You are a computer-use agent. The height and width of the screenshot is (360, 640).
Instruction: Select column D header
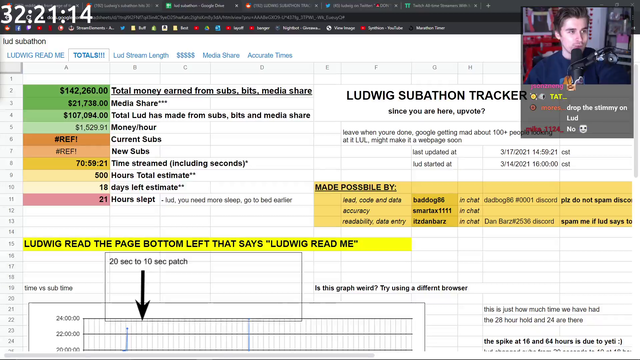[262, 67]
